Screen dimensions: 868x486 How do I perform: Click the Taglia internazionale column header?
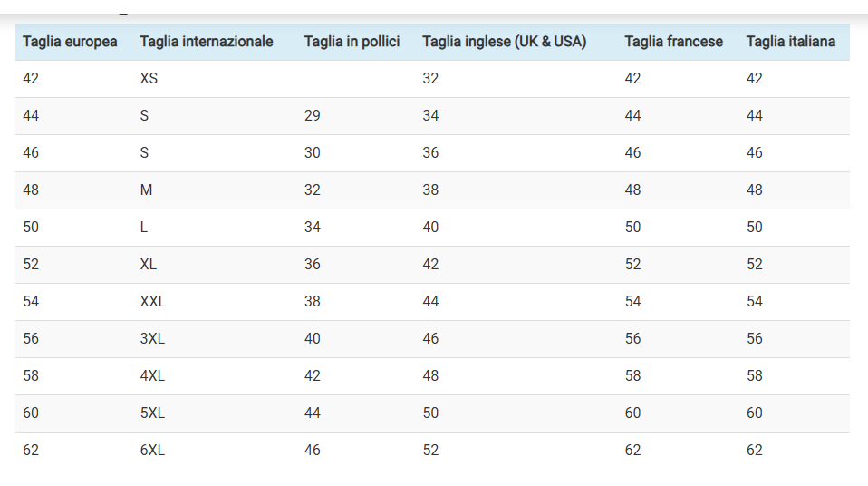(x=207, y=42)
